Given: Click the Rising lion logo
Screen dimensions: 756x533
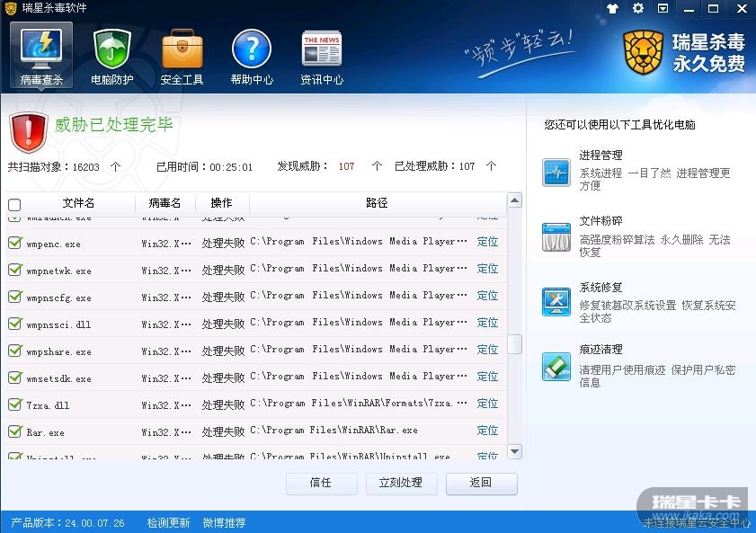Looking at the screenshot, I should pyautogui.click(x=643, y=52).
